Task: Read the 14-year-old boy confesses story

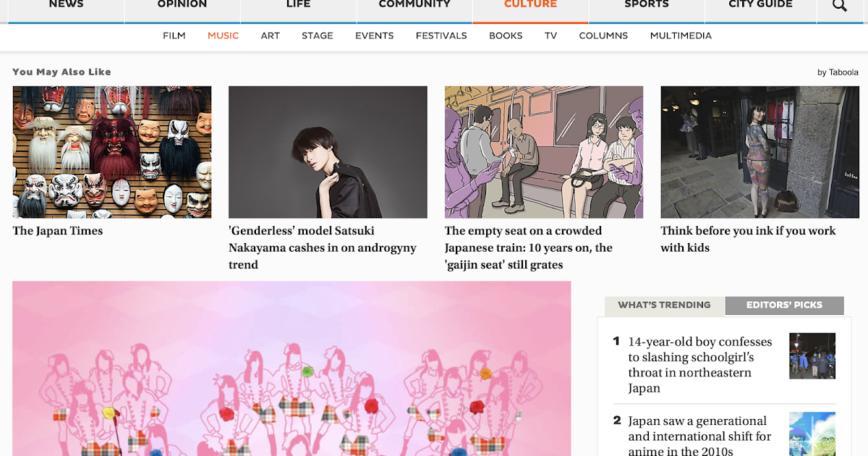Action: pyautogui.click(x=700, y=365)
